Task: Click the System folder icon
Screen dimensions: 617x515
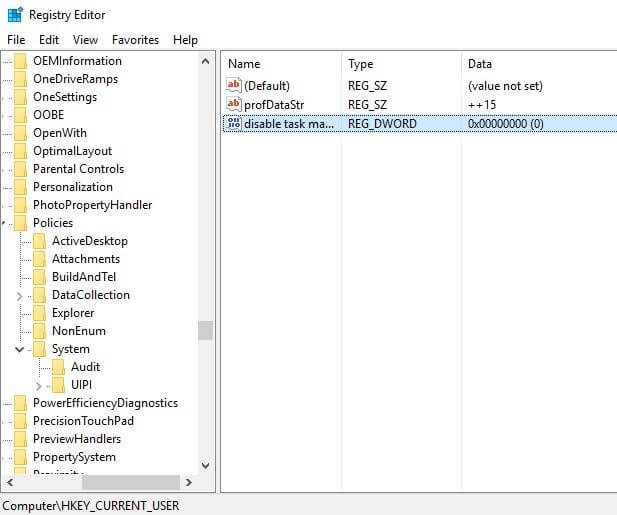Action: click(39, 349)
